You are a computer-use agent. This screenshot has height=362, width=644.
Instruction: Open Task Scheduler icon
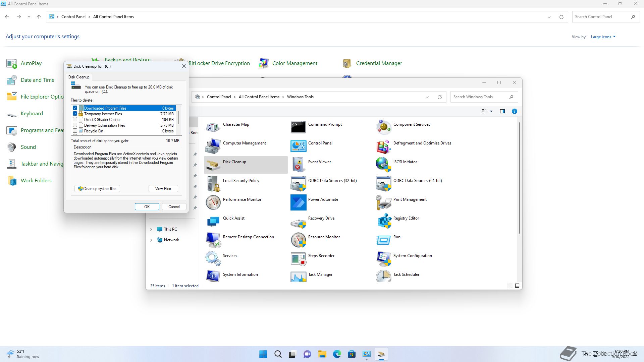pyautogui.click(x=383, y=277)
